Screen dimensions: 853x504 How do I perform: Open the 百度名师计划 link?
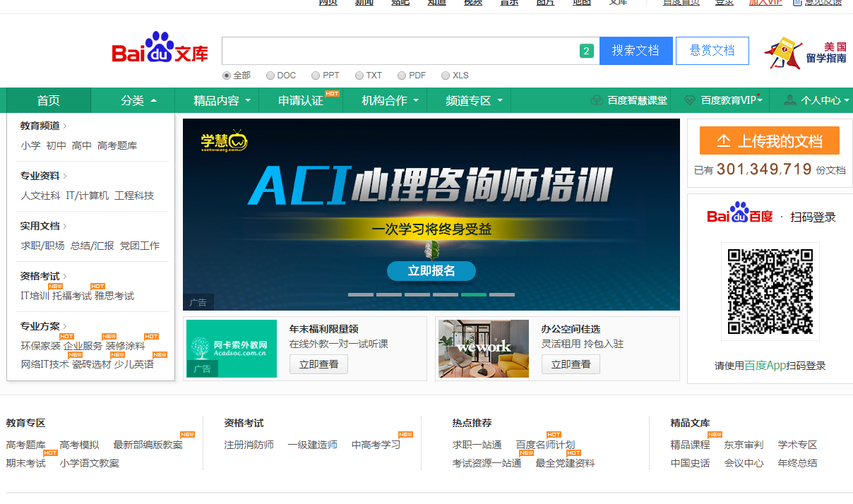coord(546,445)
